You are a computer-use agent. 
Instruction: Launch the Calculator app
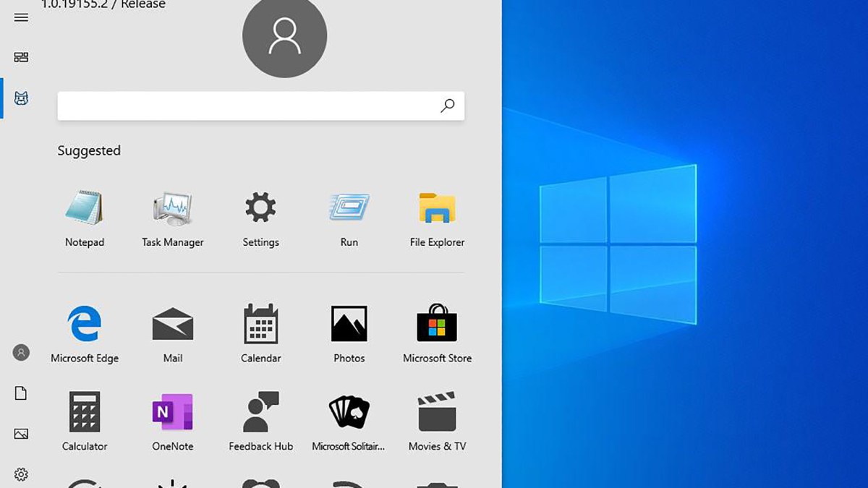(x=85, y=421)
